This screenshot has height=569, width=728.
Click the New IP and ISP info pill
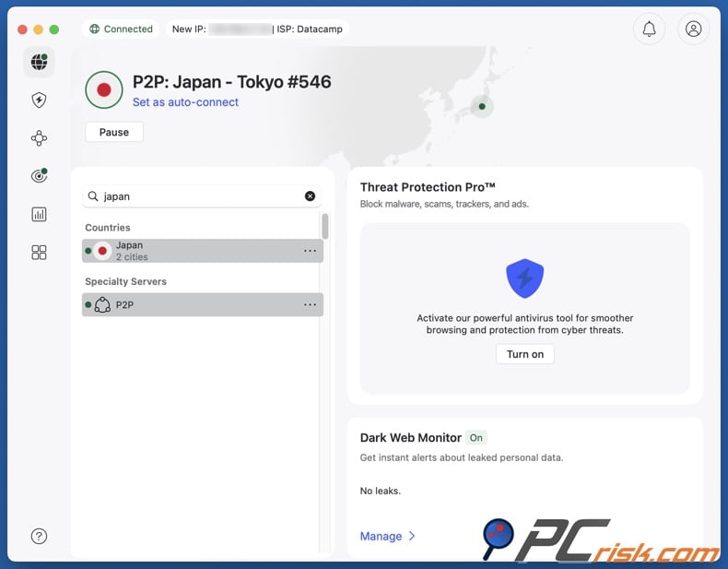pyautogui.click(x=257, y=29)
